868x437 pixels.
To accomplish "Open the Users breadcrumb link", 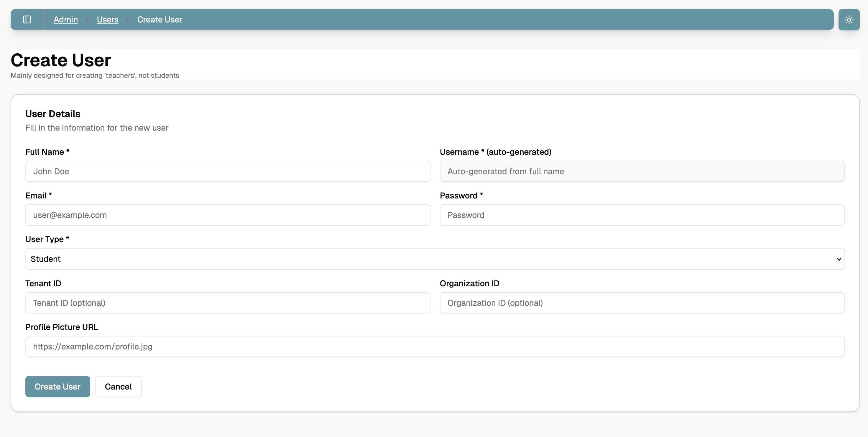I will 108,19.
